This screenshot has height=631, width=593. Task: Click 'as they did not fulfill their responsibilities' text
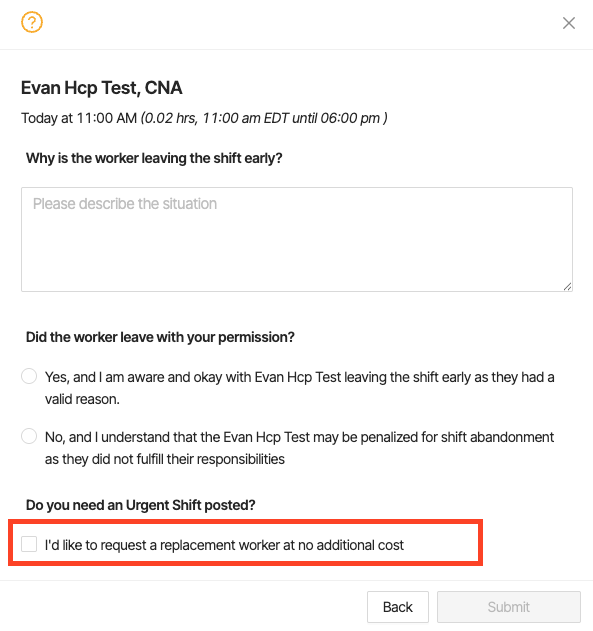click(165, 459)
